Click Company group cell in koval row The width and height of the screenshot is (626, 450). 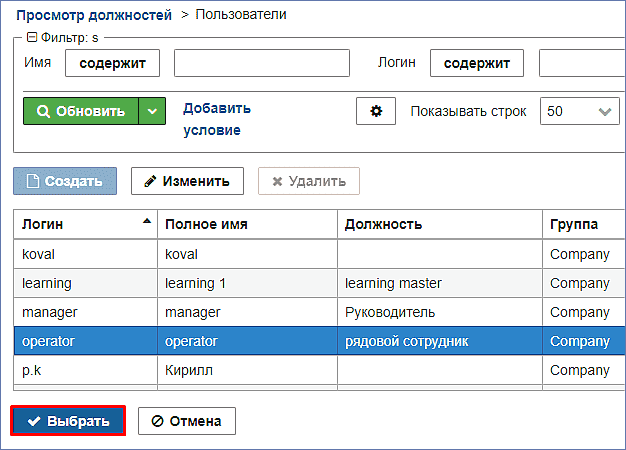[584, 254]
